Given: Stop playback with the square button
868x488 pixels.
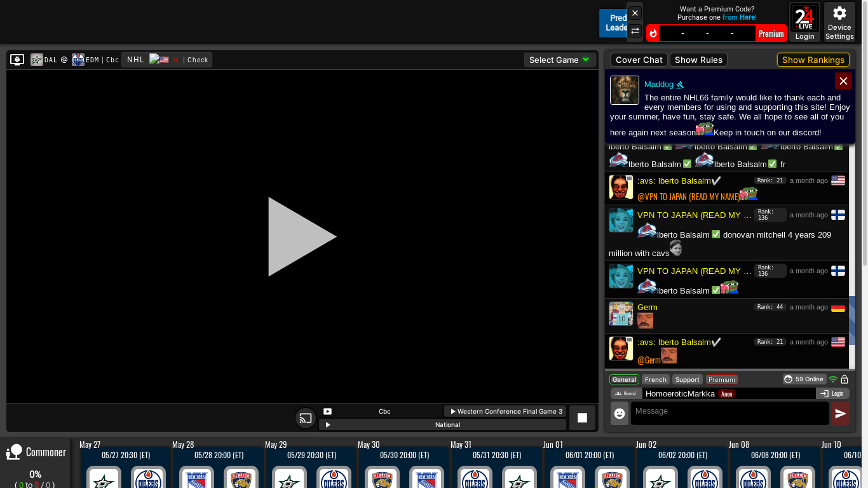Looking at the screenshot, I should 582,417.
